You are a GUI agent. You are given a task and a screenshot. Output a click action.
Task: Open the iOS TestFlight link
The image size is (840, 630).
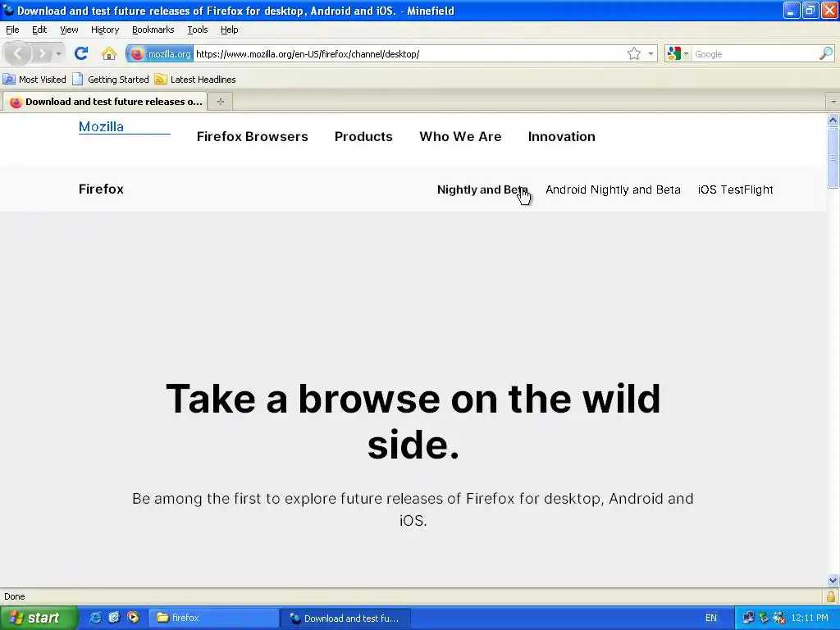click(736, 189)
